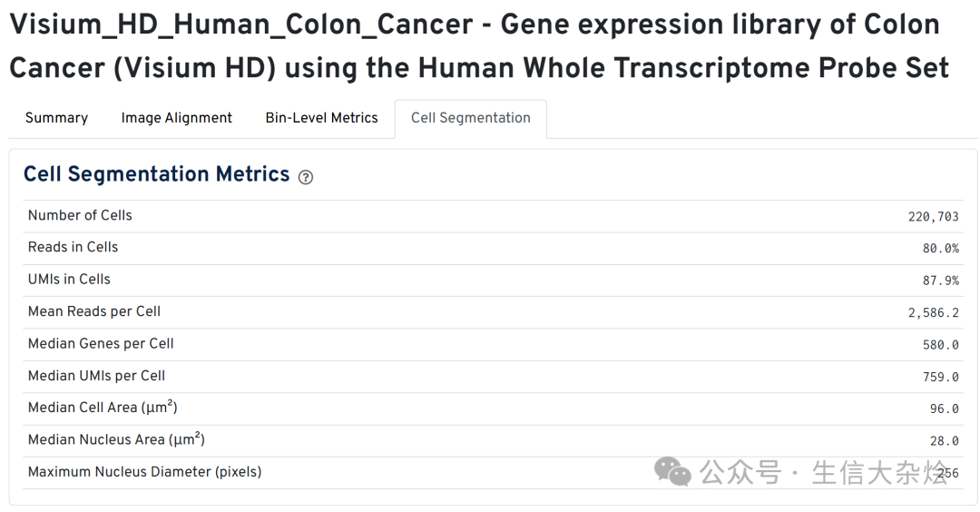This screenshot has width=980, height=512.
Task: Click the 生信大杂烩 watermark text
Action: [x=879, y=472]
